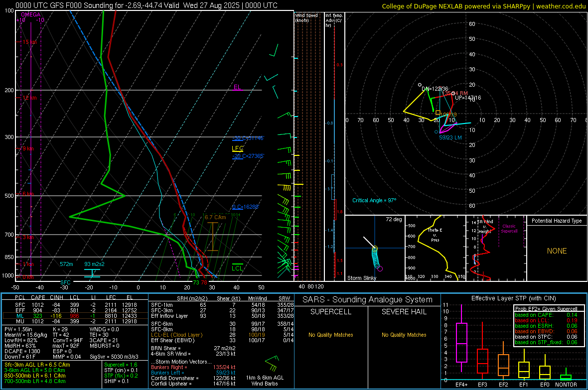Click the cyan "572m" effective inflow value

[66, 264]
